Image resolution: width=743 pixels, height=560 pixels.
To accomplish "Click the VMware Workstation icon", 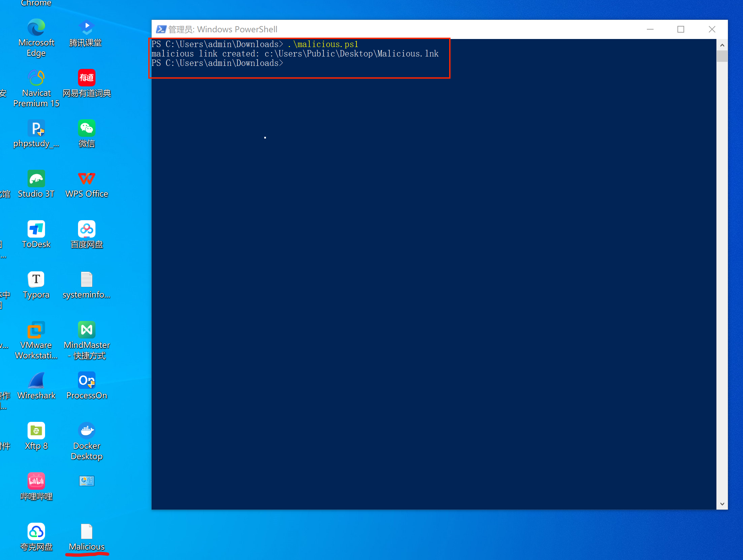I will [36, 330].
